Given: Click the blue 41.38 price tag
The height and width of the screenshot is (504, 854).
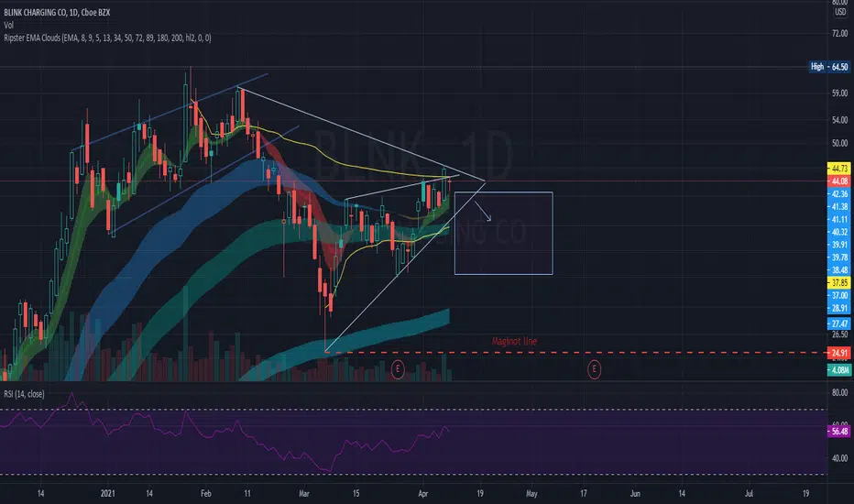Looking at the screenshot, I should [838, 206].
